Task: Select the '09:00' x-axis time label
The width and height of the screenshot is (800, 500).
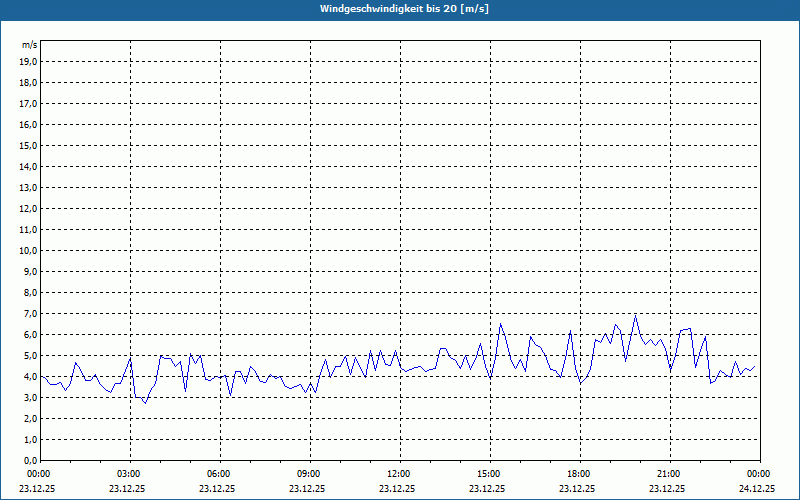Action: coord(310,474)
